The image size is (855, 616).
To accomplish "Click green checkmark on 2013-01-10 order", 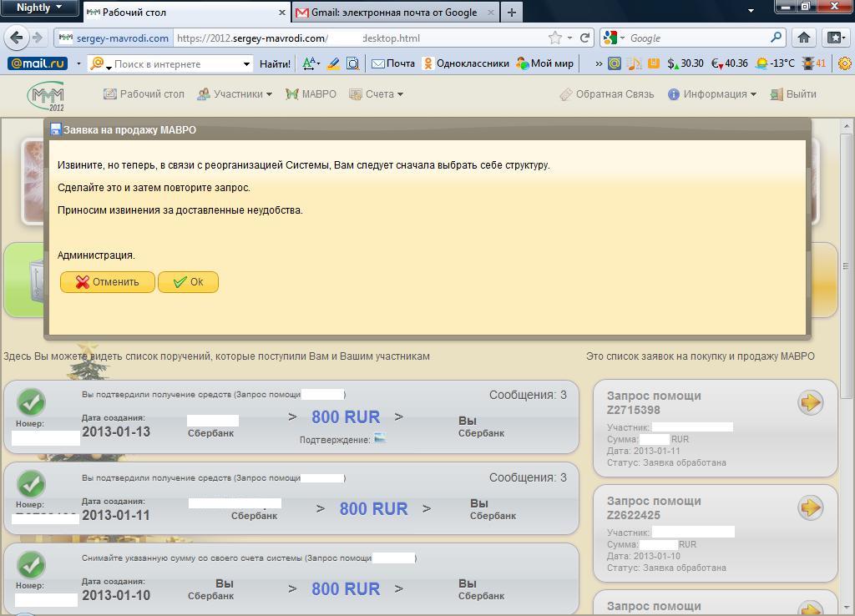I will [31, 565].
